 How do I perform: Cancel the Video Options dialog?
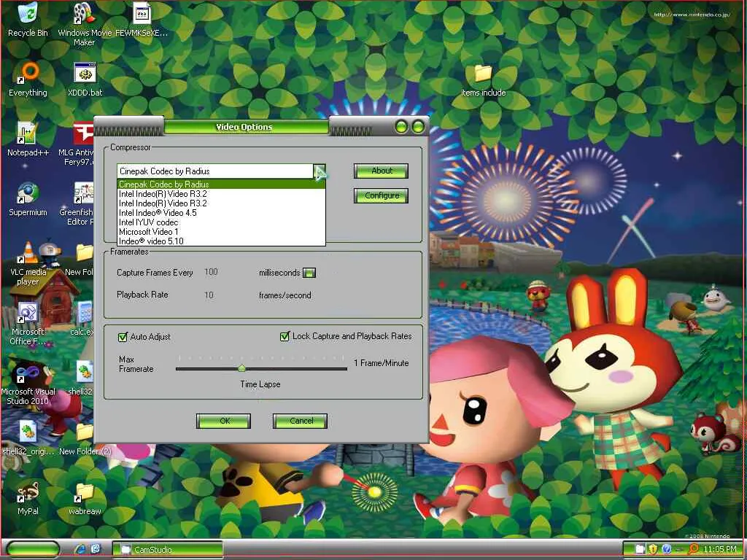click(x=300, y=421)
